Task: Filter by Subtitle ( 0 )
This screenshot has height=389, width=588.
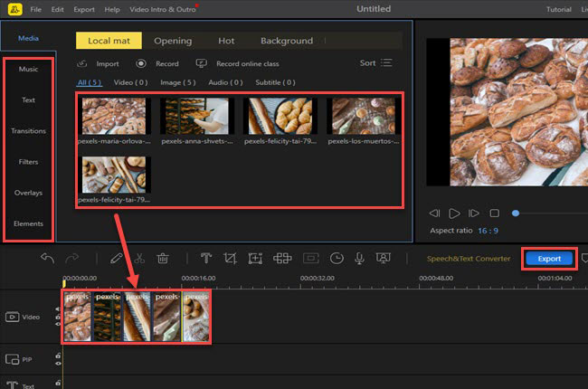Action: click(x=275, y=82)
